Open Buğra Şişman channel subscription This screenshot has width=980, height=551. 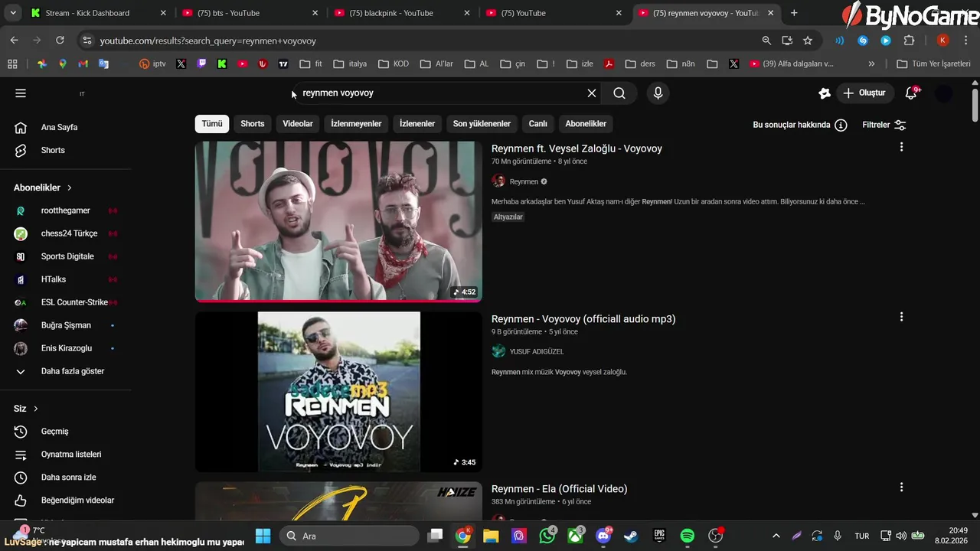(66, 325)
